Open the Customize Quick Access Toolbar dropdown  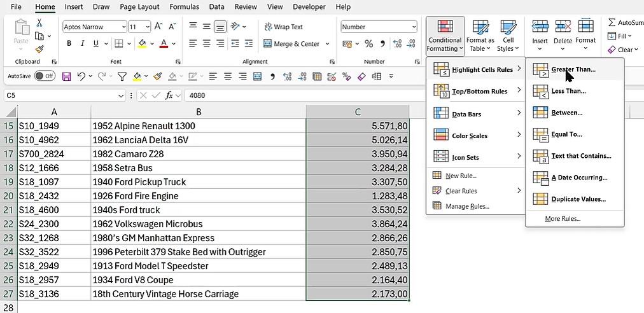click(x=391, y=76)
